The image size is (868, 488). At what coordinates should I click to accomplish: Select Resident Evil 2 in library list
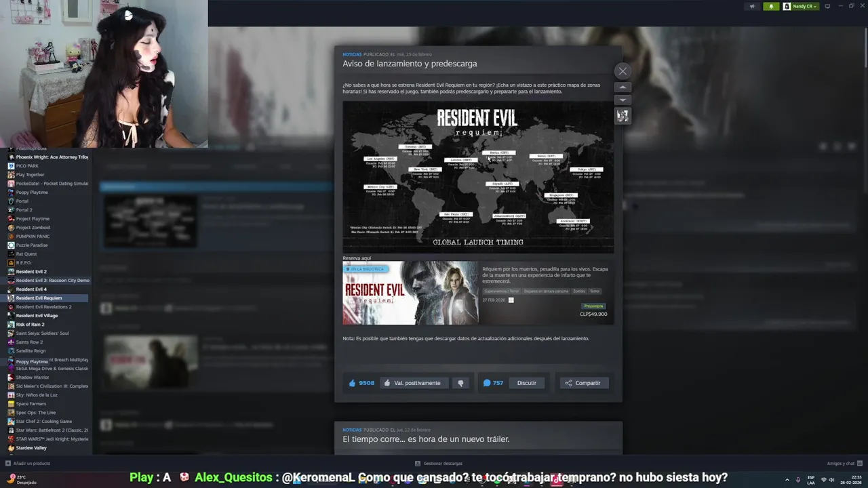47,272
